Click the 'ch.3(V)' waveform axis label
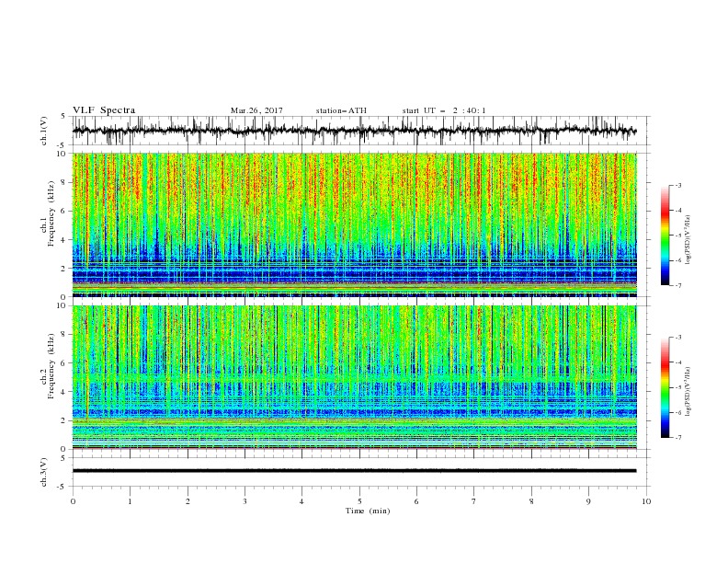Viewport: 728px width, 563px height. (44, 472)
